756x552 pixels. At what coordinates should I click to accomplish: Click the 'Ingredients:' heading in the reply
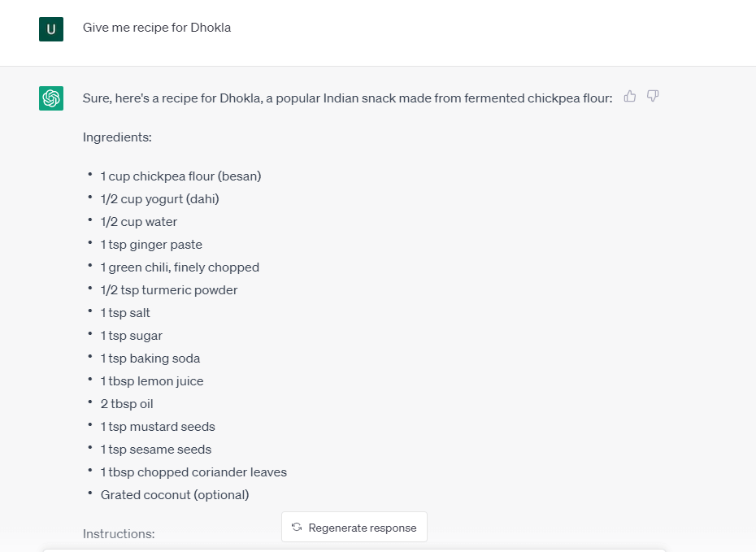(x=116, y=137)
